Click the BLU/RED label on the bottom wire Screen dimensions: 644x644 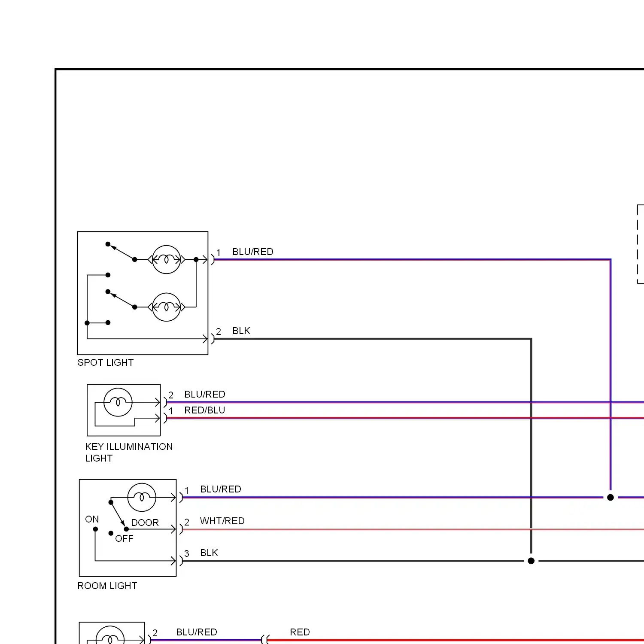point(197,632)
